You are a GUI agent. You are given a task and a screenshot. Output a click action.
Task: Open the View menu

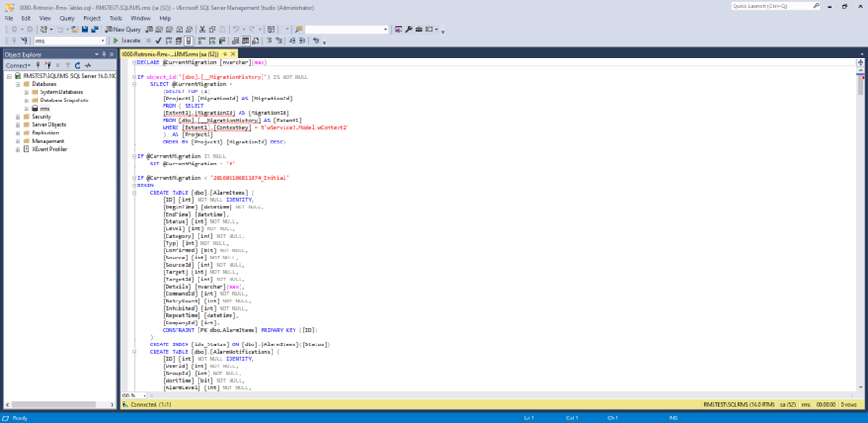point(46,18)
